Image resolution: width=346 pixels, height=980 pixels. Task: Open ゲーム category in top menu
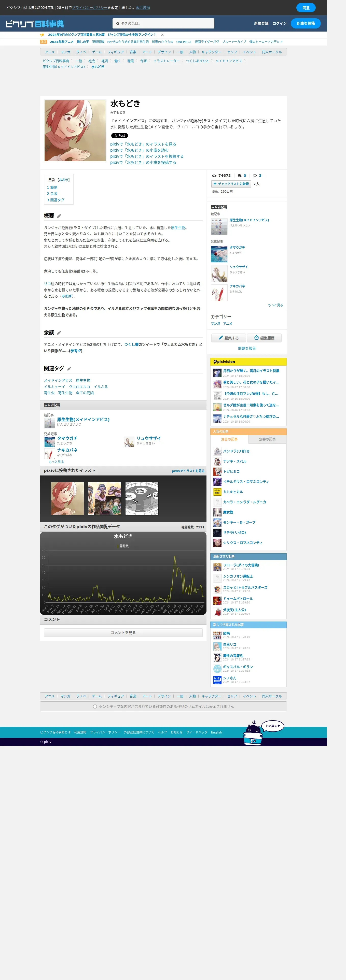pyautogui.click(x=97, y=52)
